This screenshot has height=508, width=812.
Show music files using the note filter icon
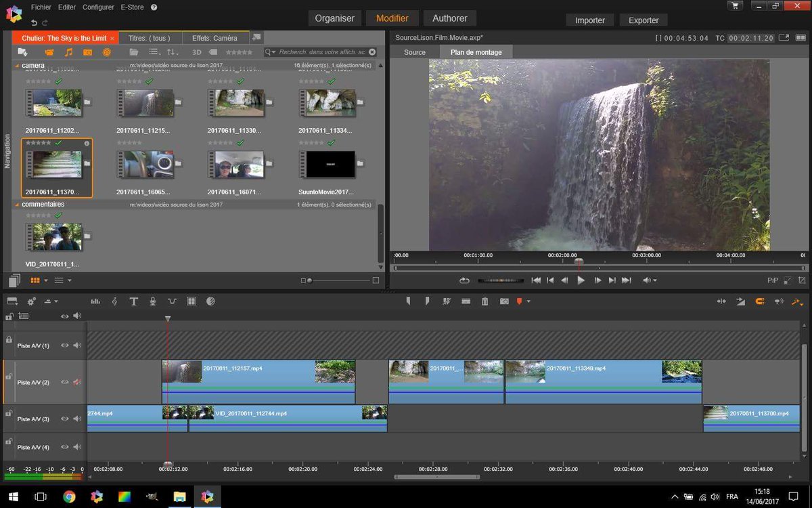[x=68, y=51]
